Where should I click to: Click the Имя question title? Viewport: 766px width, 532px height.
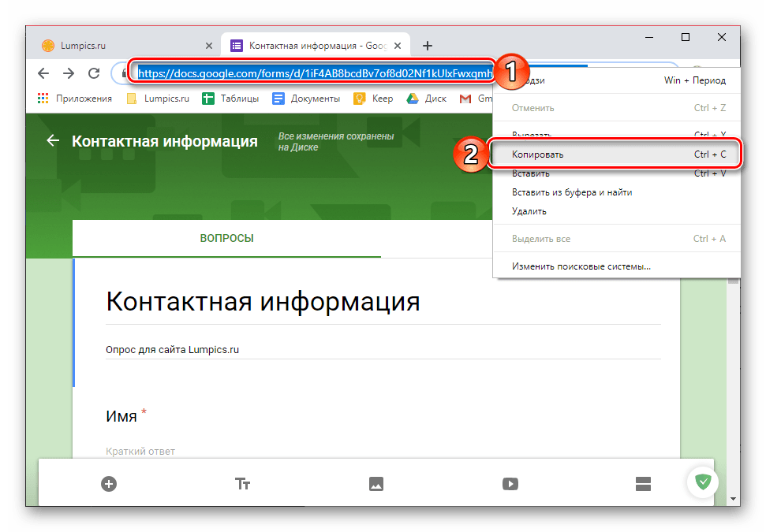(x=121, y=416)
